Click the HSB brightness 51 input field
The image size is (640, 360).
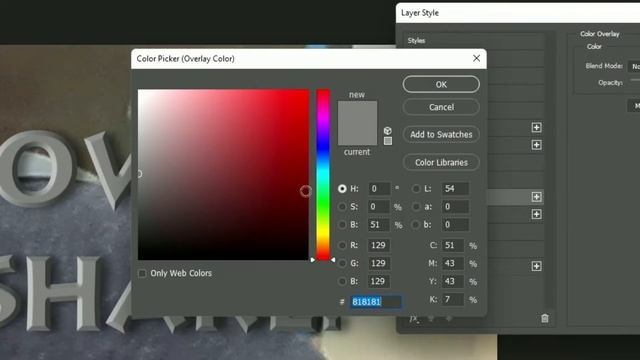(380, 224)
